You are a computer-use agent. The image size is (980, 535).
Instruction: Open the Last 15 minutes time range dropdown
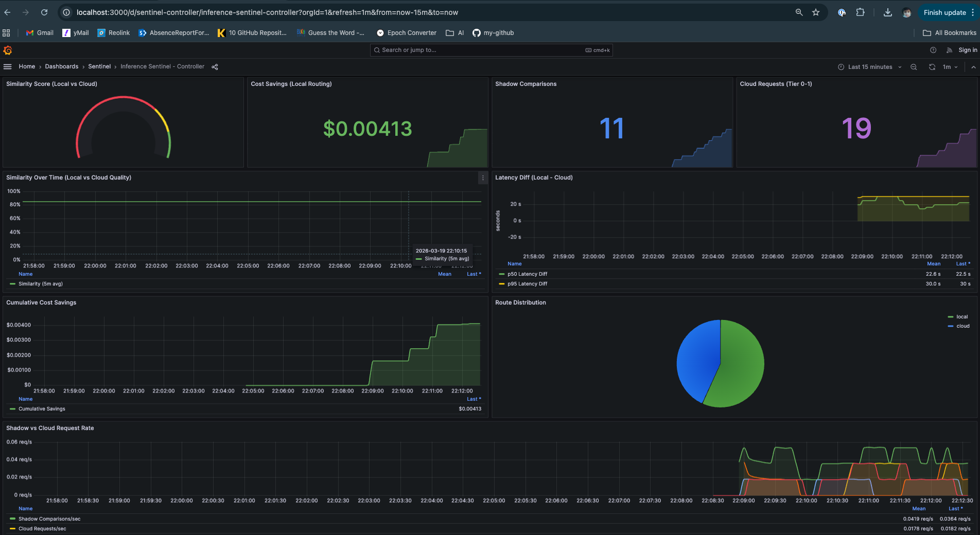869,67
